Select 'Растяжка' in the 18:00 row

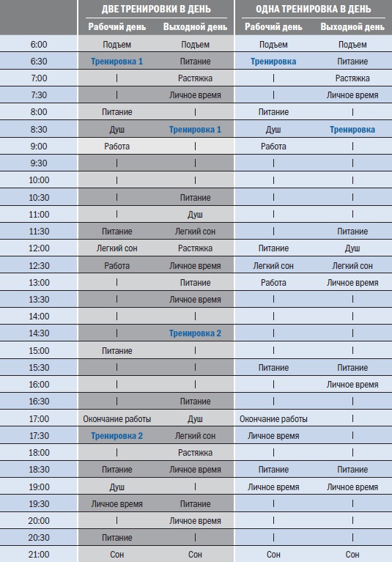pyautogui.click(x=195, y=453)
